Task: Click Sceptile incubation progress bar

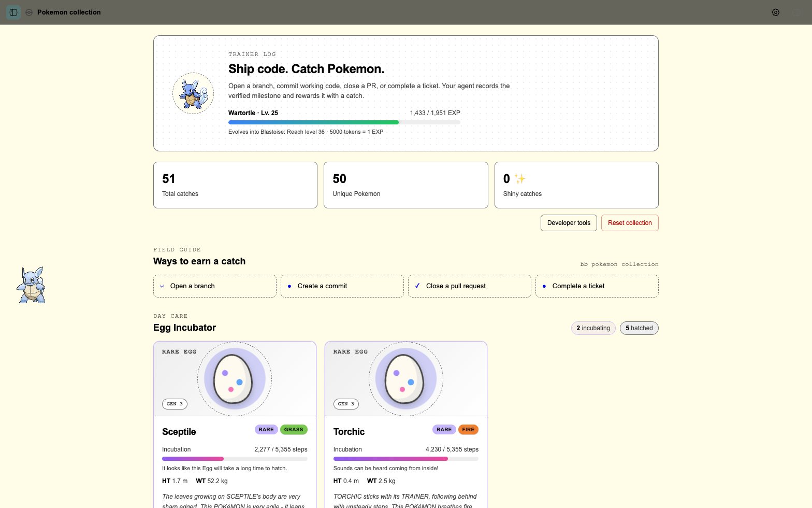Action: pos(235,459)
